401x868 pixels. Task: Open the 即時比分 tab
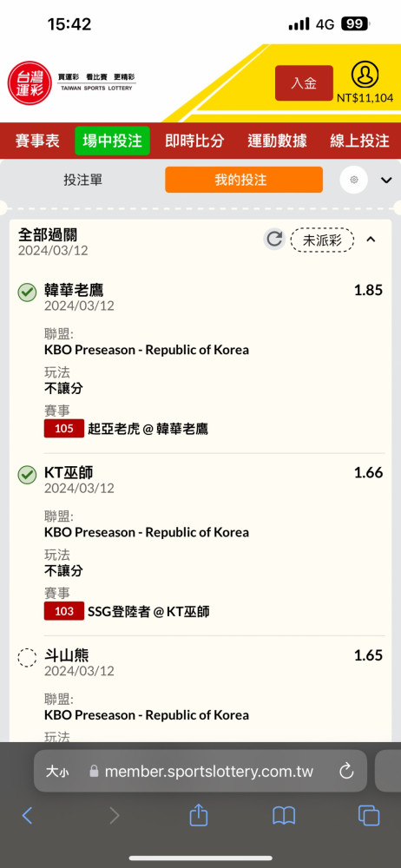[x=194, y=141]
